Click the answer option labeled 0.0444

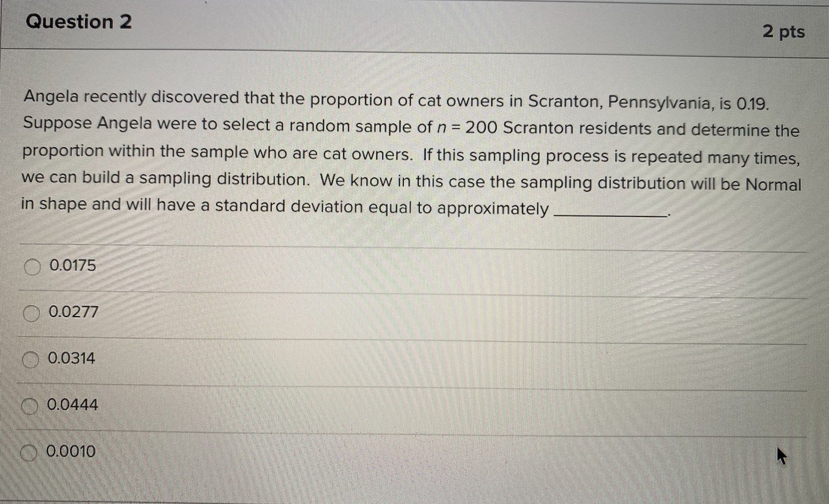click(73, 404)
